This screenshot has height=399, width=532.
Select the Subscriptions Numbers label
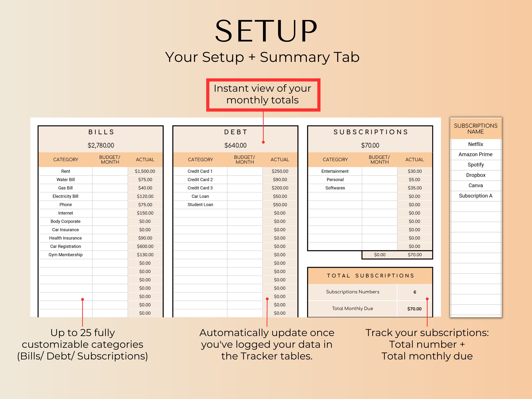(353, 292)
